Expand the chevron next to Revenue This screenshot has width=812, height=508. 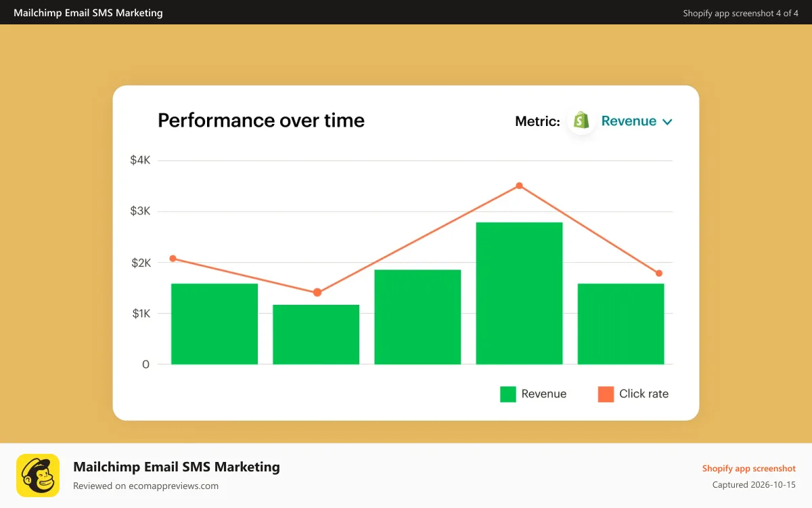pyautogui.click(x=667, y=122)
